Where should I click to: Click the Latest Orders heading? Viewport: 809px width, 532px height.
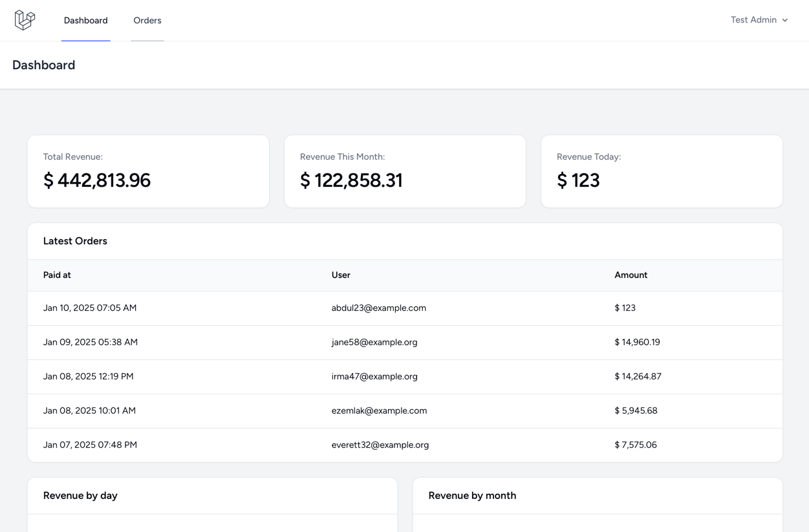click(75, 241)
